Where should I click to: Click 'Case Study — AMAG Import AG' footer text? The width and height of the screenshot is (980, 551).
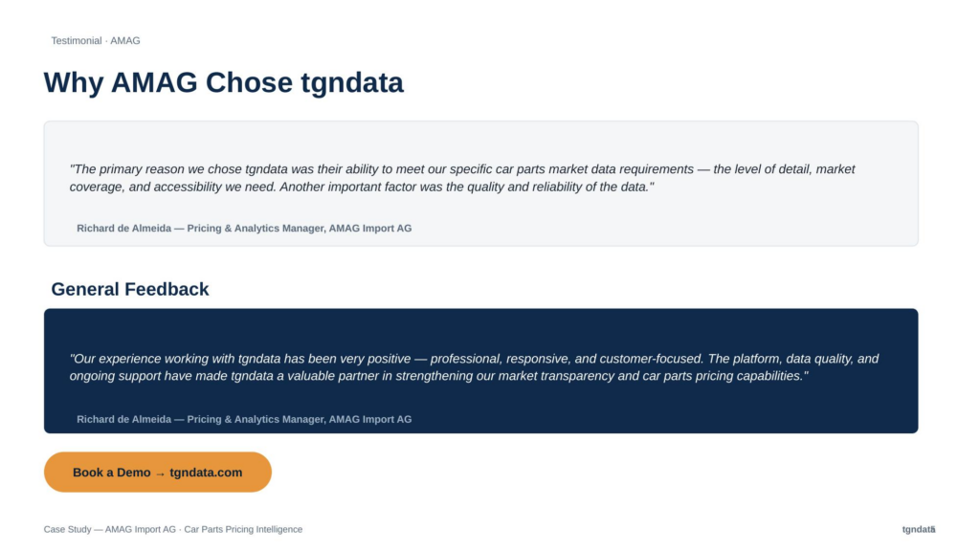pos(110,529)
